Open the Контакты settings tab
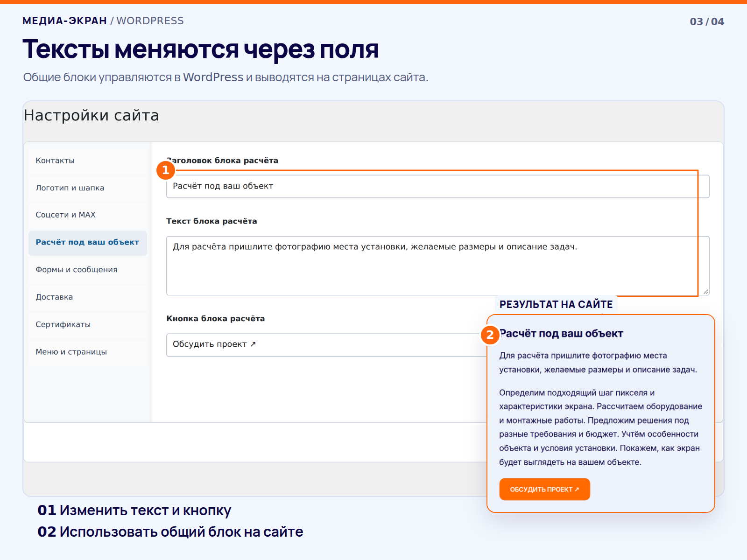 pyautogui.click(x=88, y=161)
